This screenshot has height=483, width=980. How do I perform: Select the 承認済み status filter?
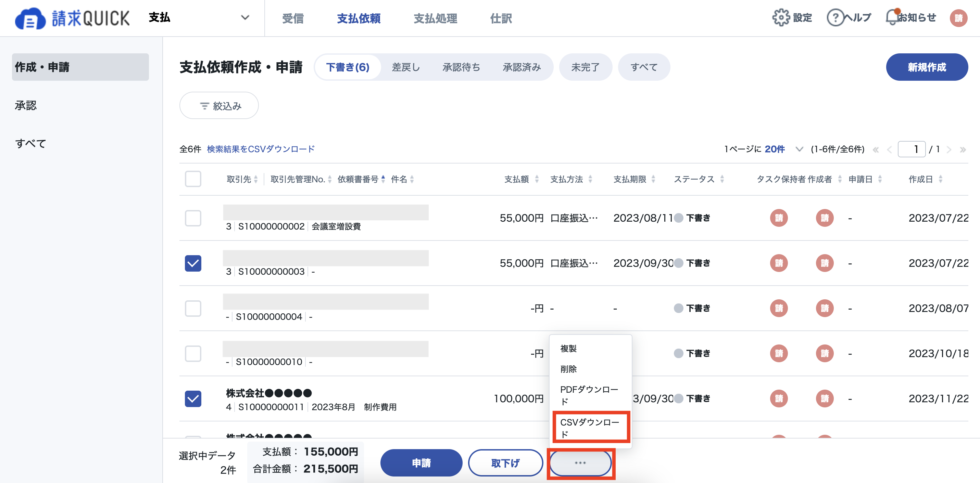[522, 67]
